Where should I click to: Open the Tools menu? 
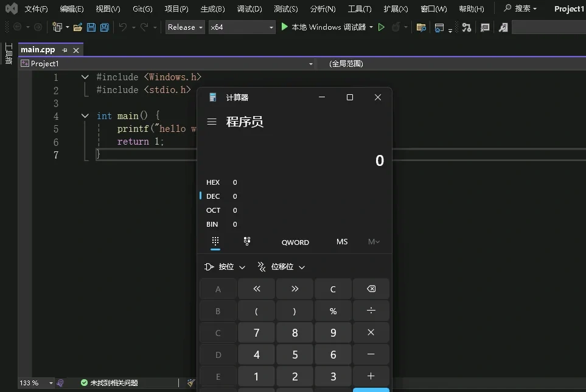click(360, 9)
